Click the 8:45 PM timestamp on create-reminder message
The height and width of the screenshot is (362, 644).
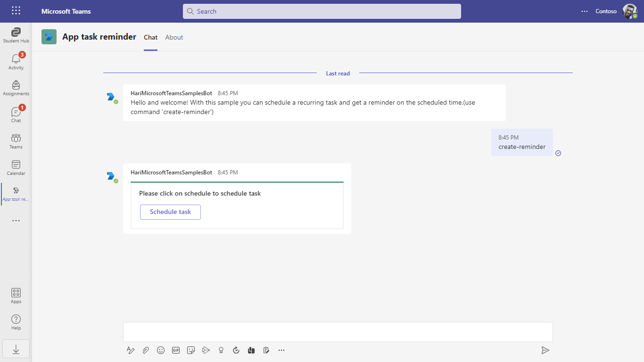point(508,138)
